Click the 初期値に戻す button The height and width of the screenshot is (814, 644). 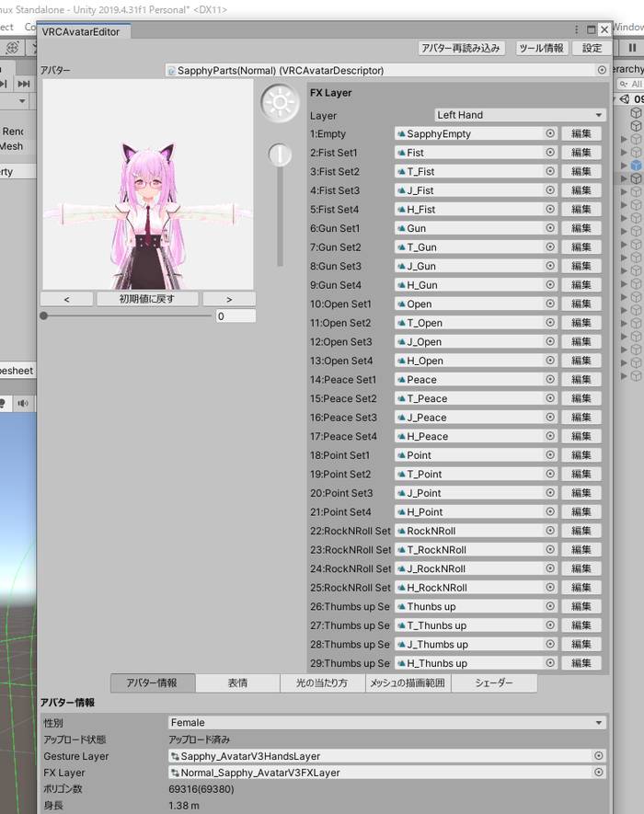[147, 299]
